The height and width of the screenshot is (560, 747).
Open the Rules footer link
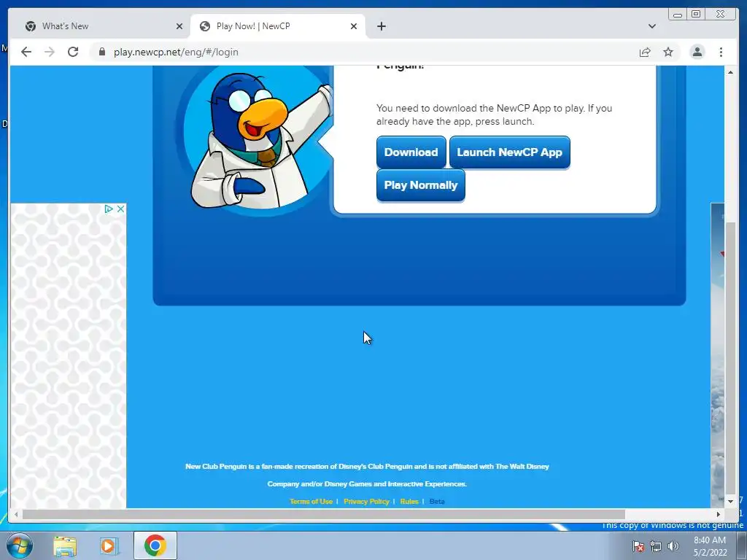pos(409,502)
